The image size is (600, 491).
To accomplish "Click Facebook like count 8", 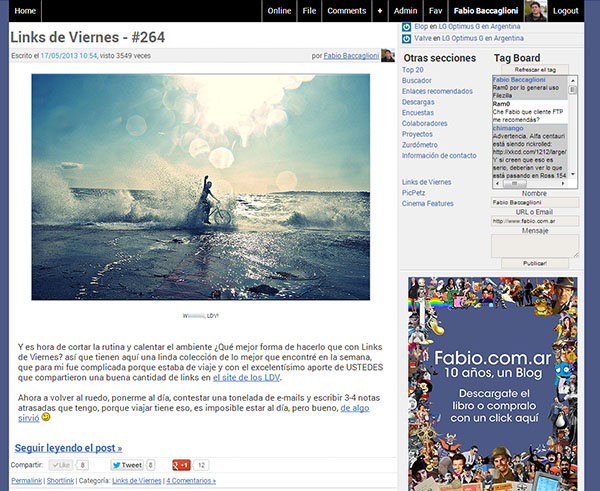I will [x=82, y=465].
